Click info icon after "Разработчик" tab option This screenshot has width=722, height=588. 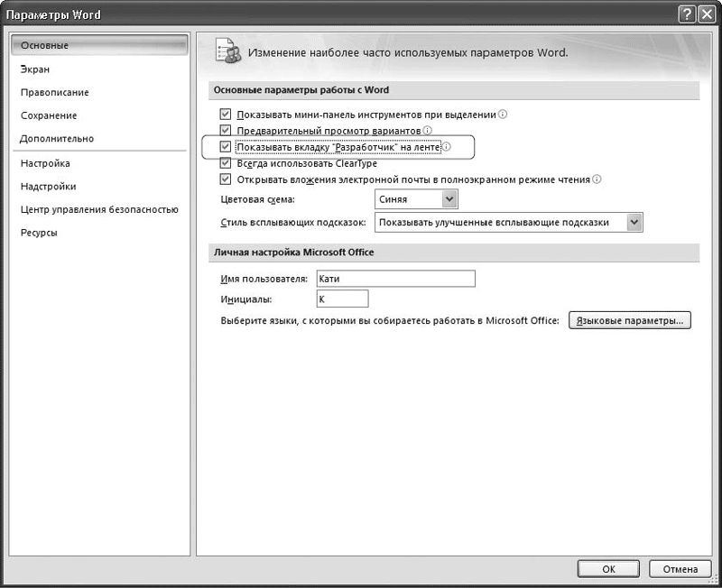[x=446, y=147]
